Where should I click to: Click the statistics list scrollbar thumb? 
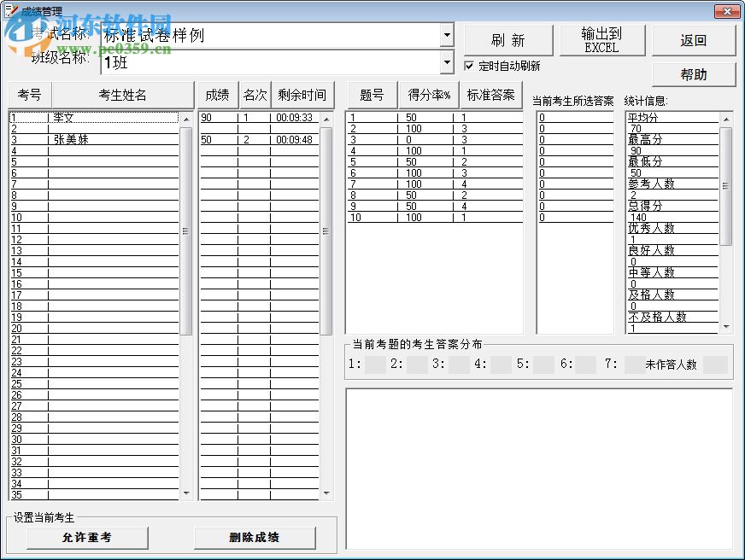pos(726,186)
